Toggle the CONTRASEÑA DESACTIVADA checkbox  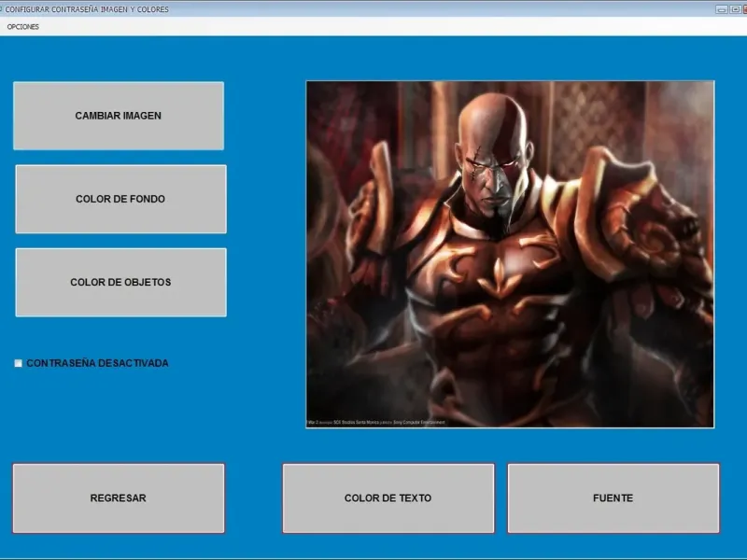click(x=18, y=363)
